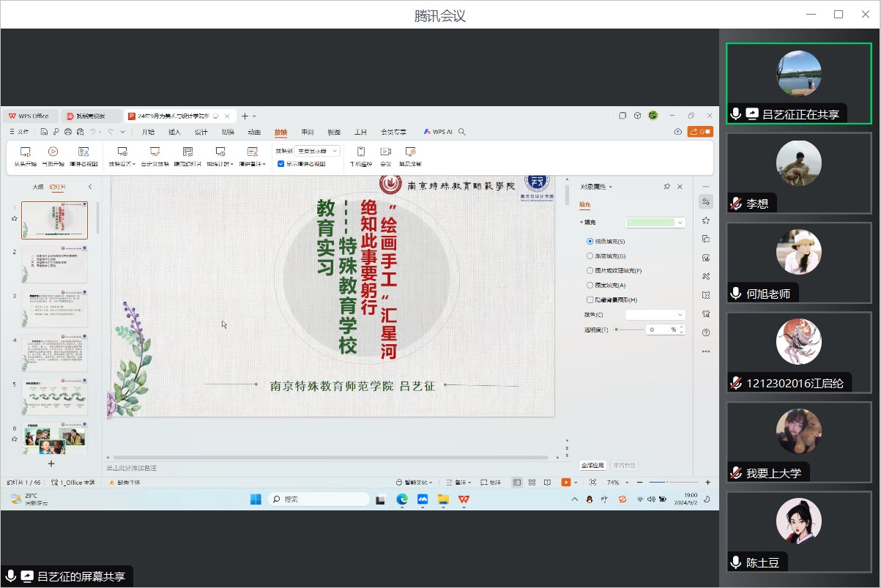Switch to the 插入 ribbon tab
This screenshot has width=881, height=588.
pyautogui.click(x=174, y=133)
